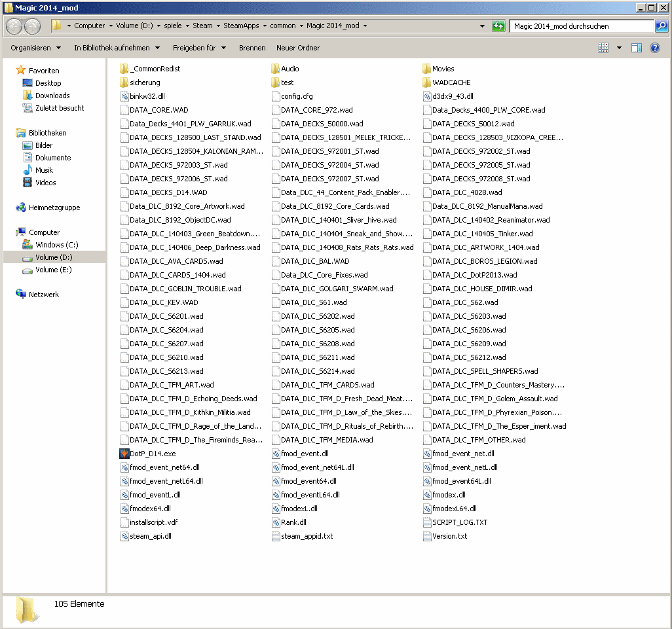This screenshot has height=629, width=672.
Task: Toggle the preview pane icon
Action: (x=637, y=48)
